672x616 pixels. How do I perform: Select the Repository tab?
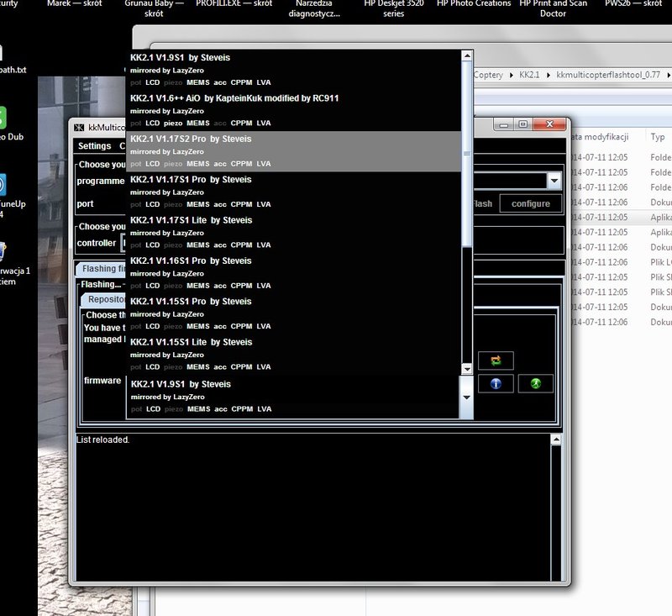pos(105,300)
